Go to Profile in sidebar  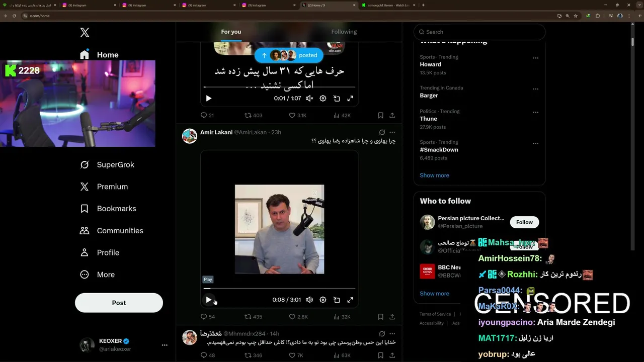[x=100, y=252]
